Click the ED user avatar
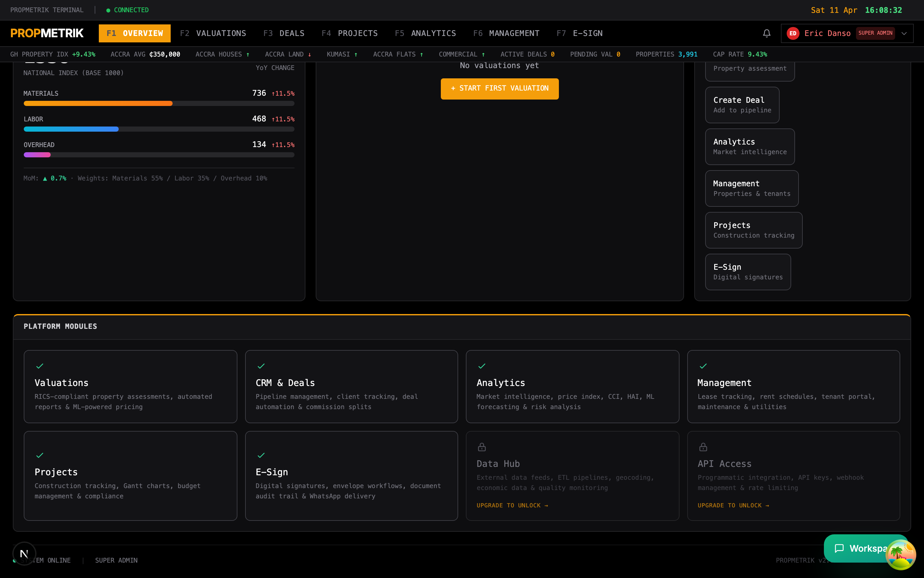The width and height of the screenshot is (924, 578). point(793,33)
